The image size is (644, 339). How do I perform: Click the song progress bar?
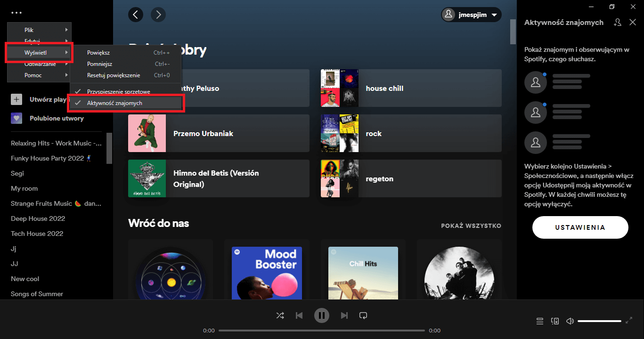pyautogui.click(x=322, y=331)
